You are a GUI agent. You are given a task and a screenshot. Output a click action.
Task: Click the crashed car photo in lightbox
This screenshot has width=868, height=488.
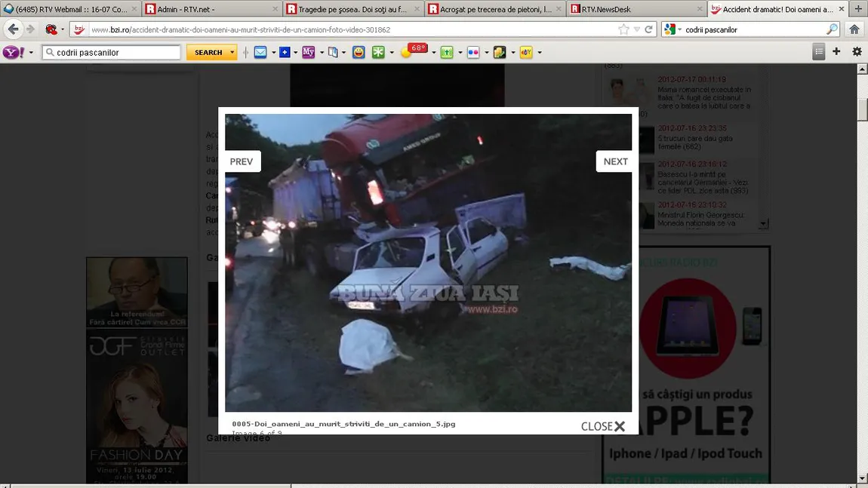click(428, 262)
